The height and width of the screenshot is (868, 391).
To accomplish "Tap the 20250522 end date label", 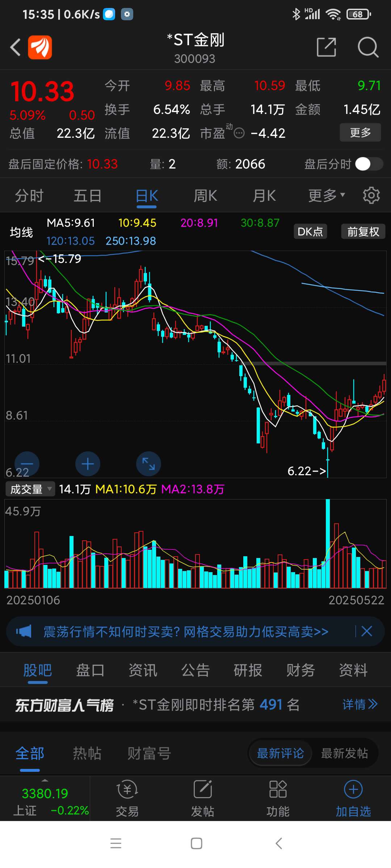I will point(356,600).
